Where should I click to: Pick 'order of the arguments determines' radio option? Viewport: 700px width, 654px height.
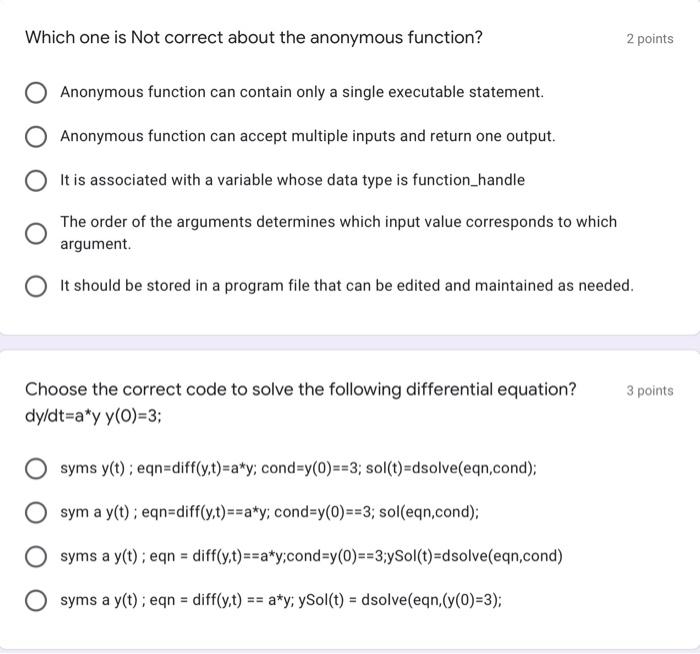click(36, 233)
